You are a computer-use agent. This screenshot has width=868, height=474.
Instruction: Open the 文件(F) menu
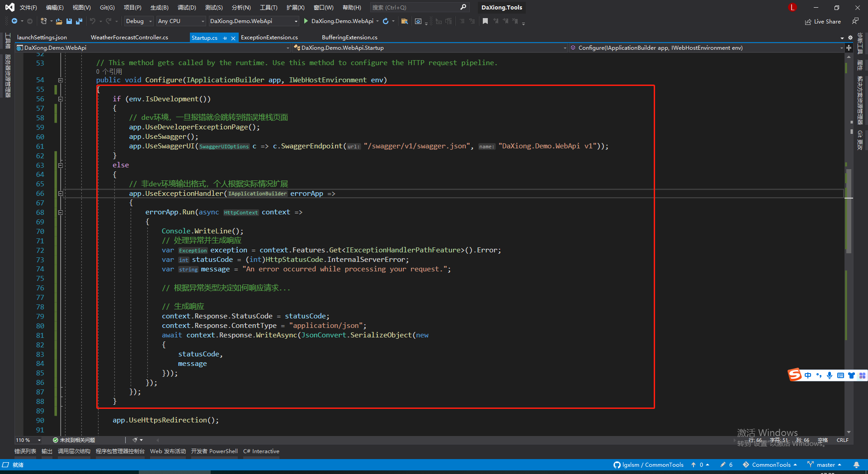point(28,7)
